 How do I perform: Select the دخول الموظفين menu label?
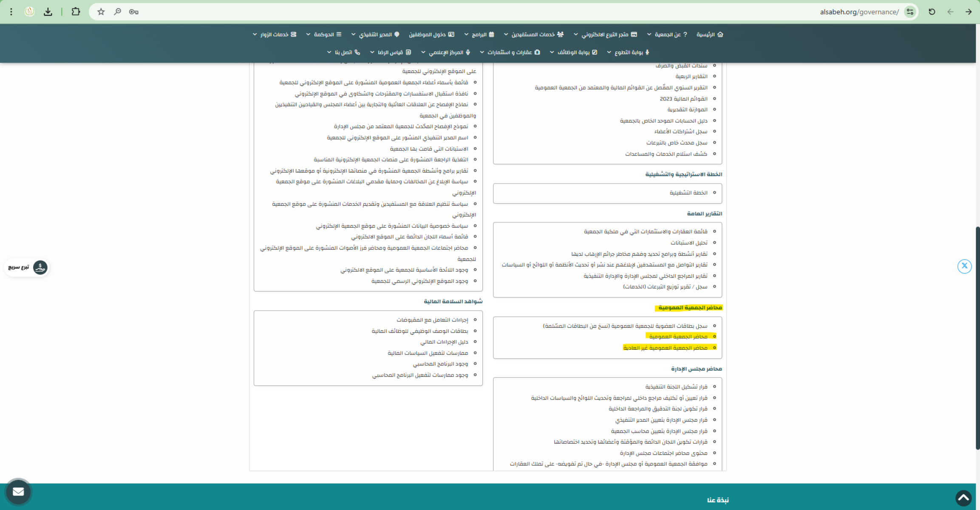pyautogui.click(x=427, y=34)
